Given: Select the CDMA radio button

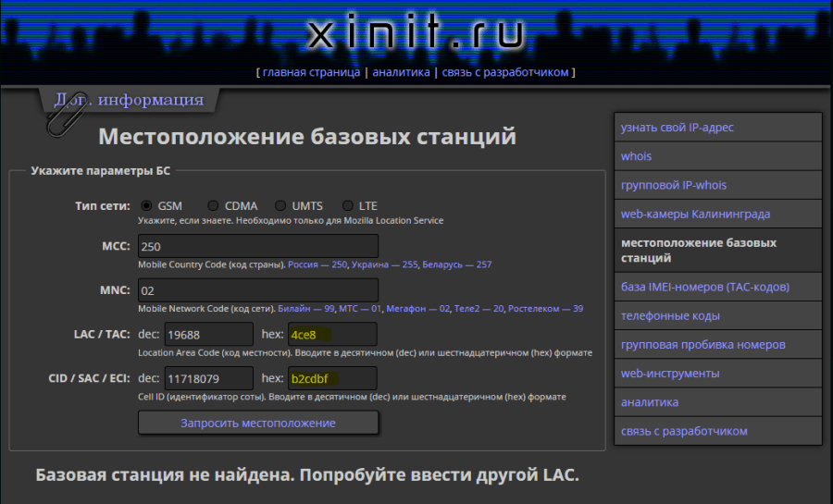Looking at the screenshot, I should tap(213, 205).
